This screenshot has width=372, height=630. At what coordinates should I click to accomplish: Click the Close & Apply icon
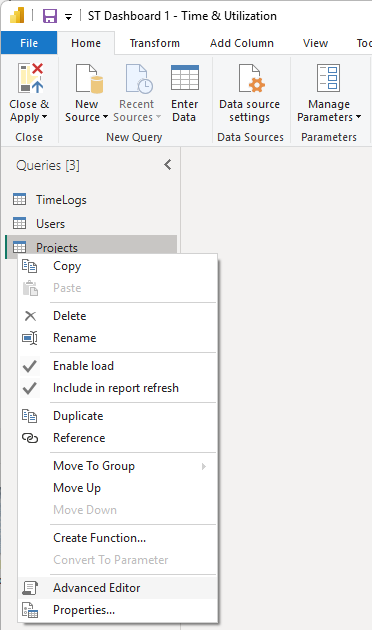30,78
